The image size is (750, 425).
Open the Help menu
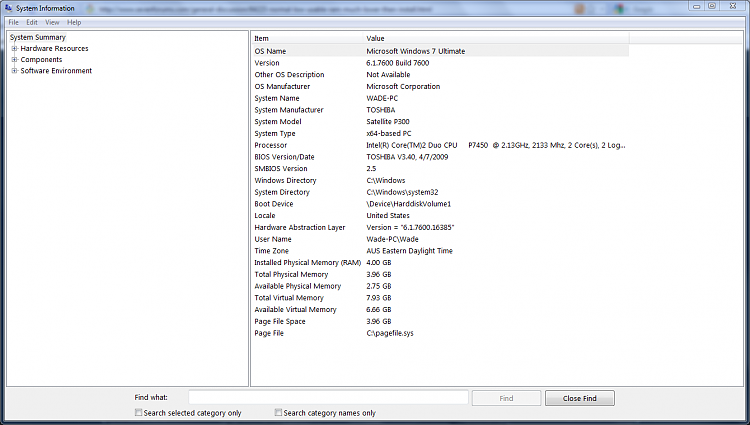[74, 22]
